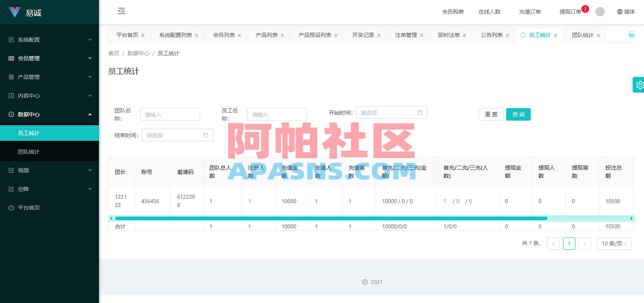Close the 开奖记录 tab
The width and height of the screenshot is (644, 303).
coord(379,35)
